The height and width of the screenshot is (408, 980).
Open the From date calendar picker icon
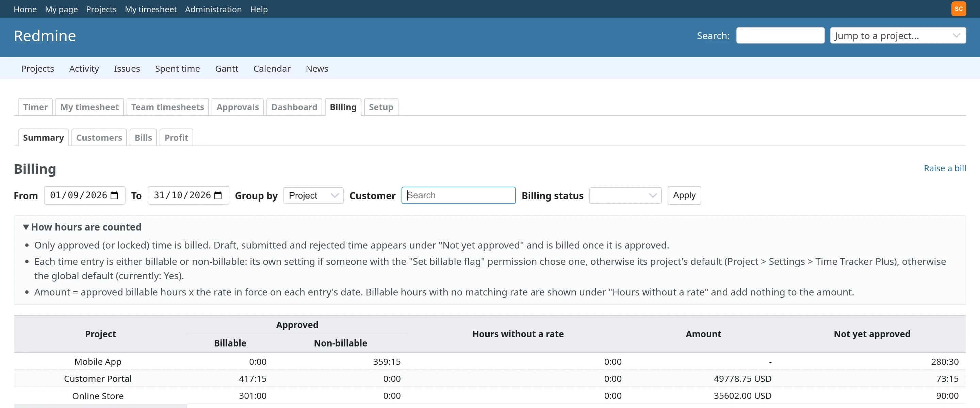point(114,195)
